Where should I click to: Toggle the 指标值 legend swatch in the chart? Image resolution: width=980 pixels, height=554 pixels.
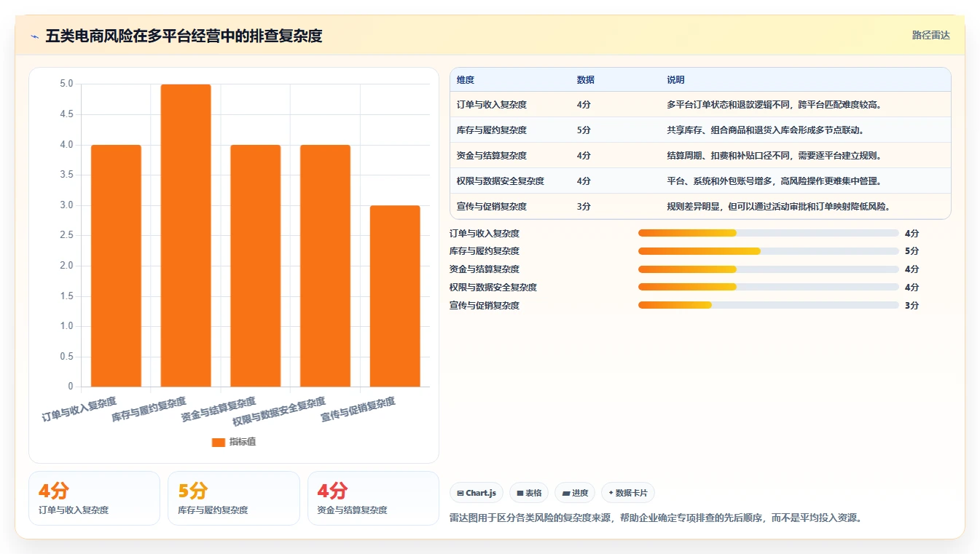[219, 442]
